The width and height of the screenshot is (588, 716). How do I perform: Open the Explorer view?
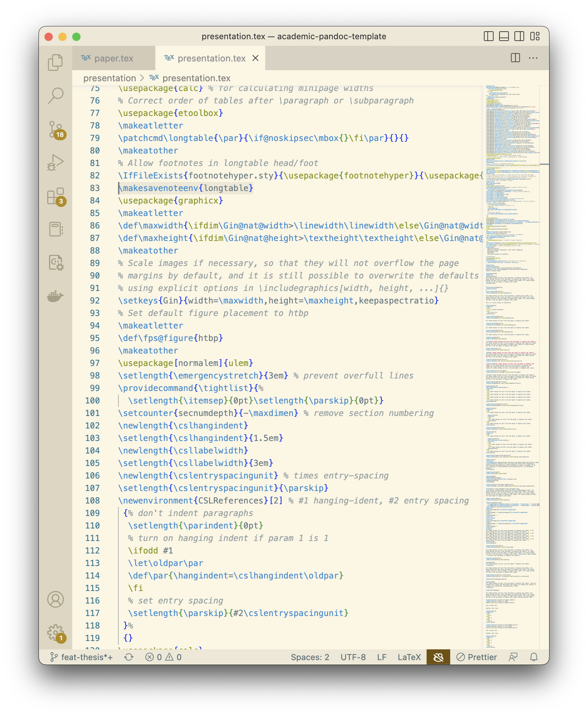click(56, 63)
